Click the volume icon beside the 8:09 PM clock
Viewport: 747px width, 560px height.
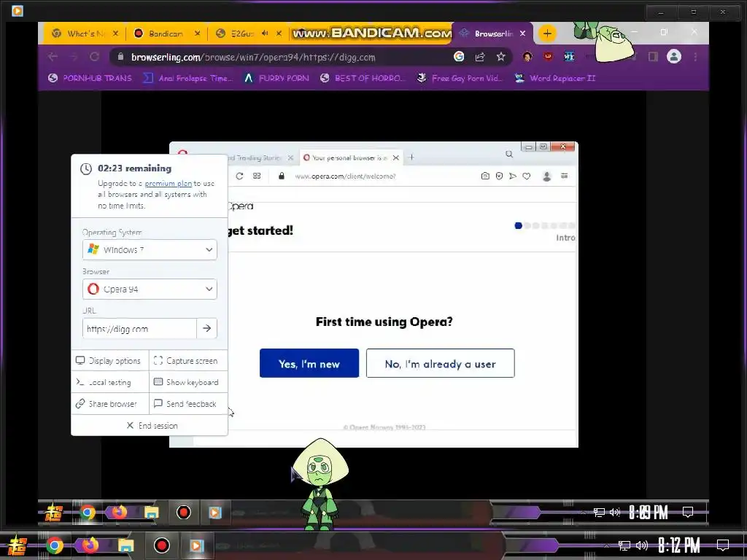pos(615,513)
